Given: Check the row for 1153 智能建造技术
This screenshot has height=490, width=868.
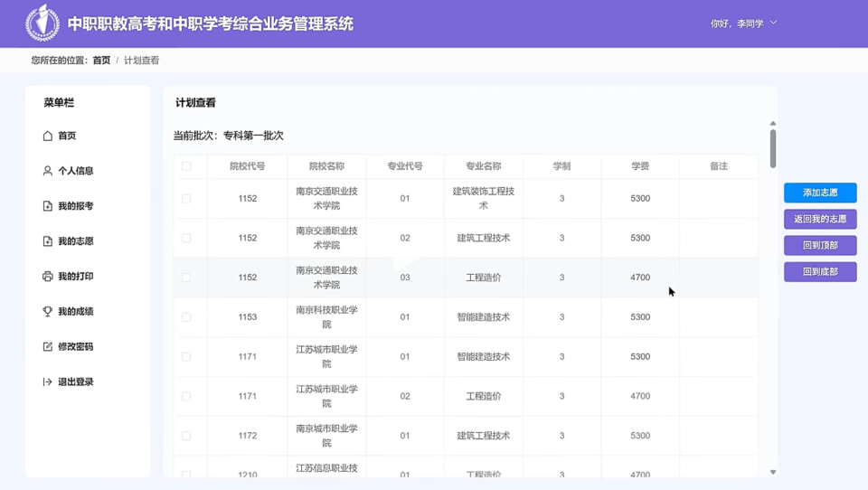Looking at the screenshot, I should tap(186, 317).
